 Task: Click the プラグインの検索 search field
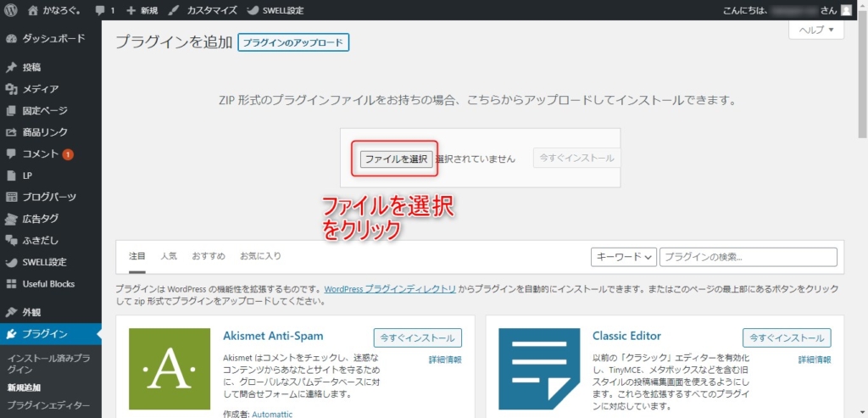click(748, 257)
